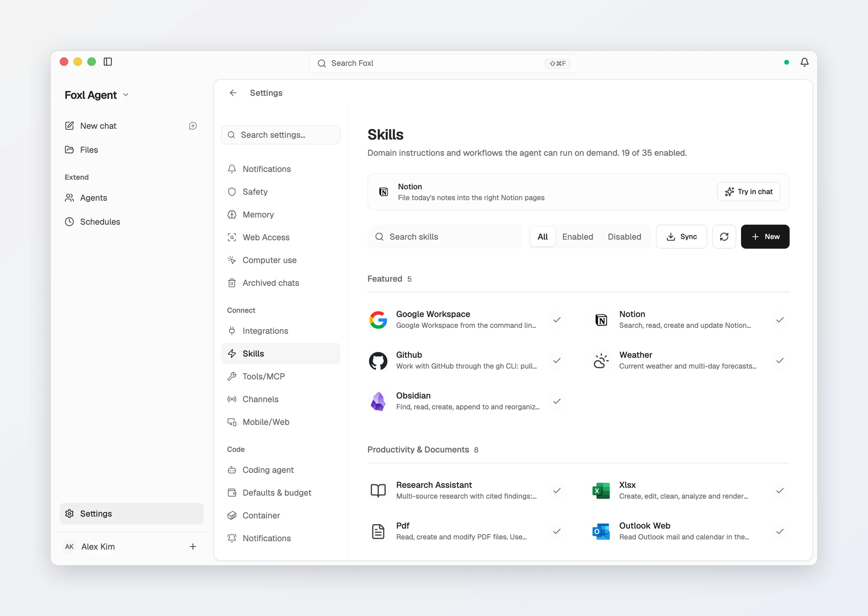868x616 pixels.
Task: Toggle the sidebar panel icon
Action: pyautogui.click(x=108, y=62)
